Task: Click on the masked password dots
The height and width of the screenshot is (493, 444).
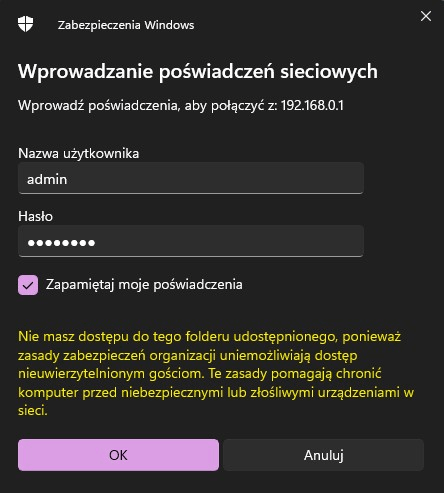Action: (61, 243)
